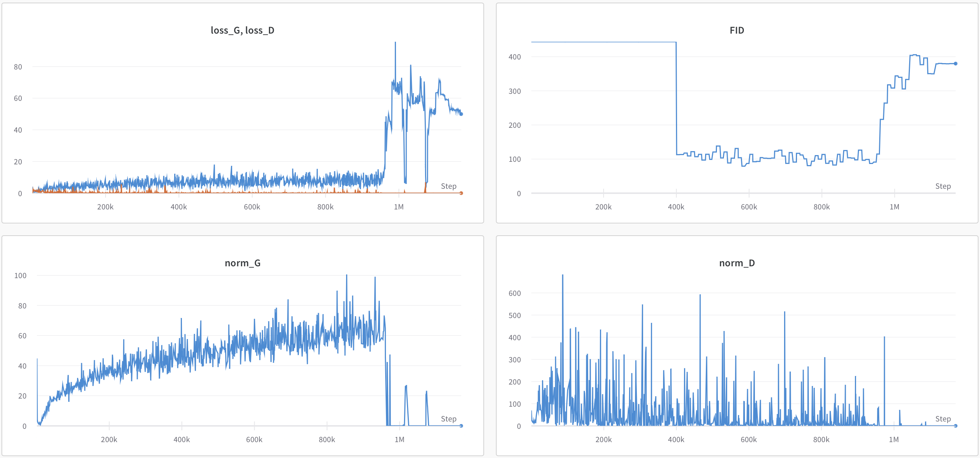The image size is (980, 458).
Task: Click the Step label in the norm_D chart
Action: coord(943,419)
